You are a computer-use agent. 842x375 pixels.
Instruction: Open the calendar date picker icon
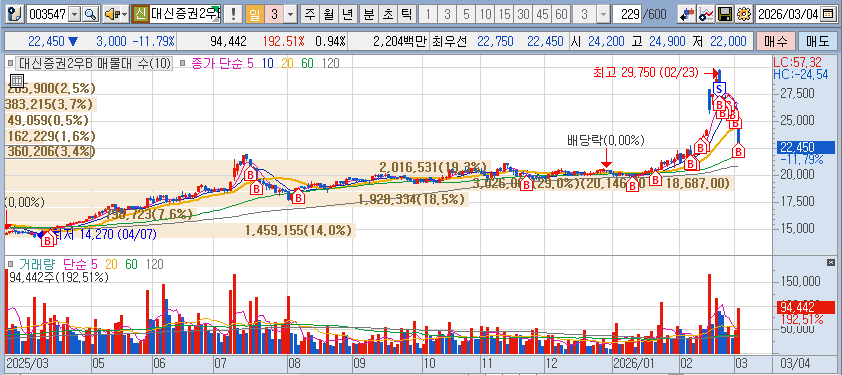pyautogui.click(x=828, y=15)
